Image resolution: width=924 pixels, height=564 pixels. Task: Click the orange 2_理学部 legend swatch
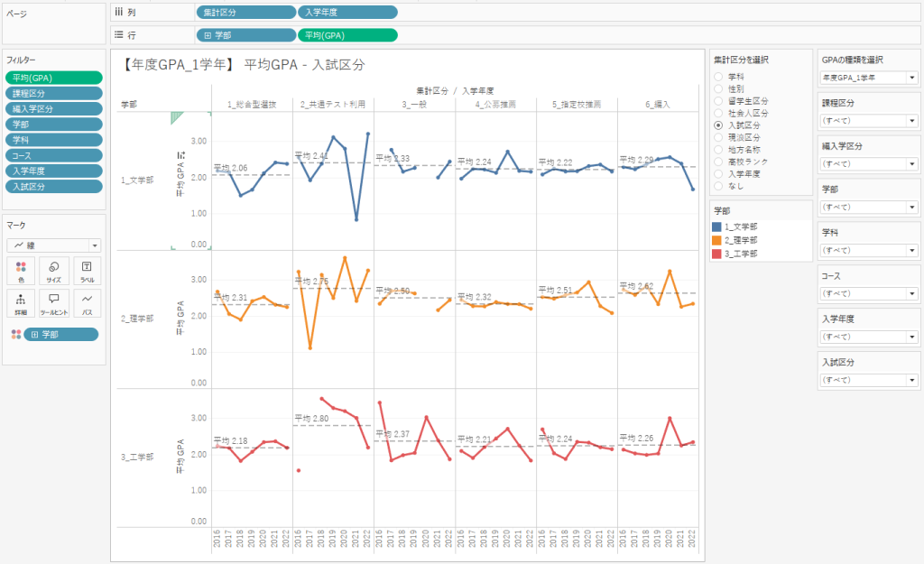[716, 240]
